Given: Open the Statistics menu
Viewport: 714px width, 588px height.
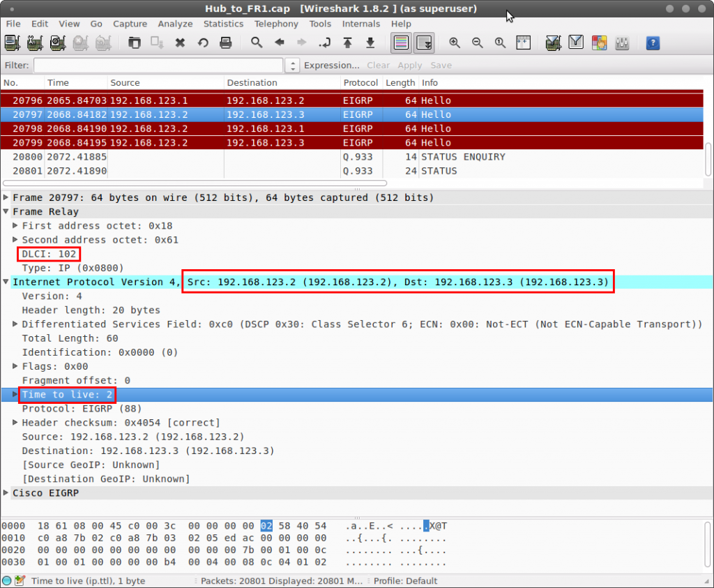Looking at the screenshot, I should 223,23.
